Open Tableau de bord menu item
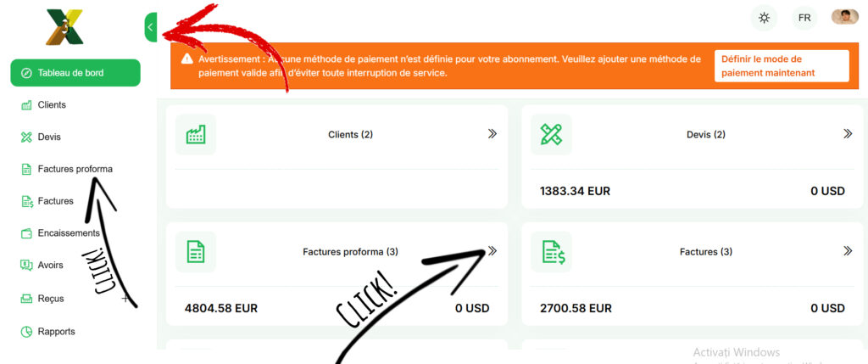The width and height of the screenshot is (868, 364). (x=75, y=73)
